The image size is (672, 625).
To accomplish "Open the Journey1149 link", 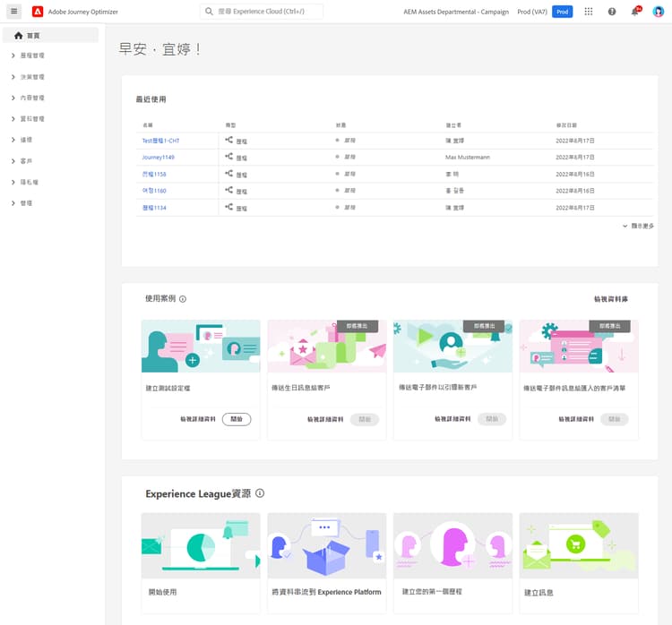I will click(x=158, y=158).
